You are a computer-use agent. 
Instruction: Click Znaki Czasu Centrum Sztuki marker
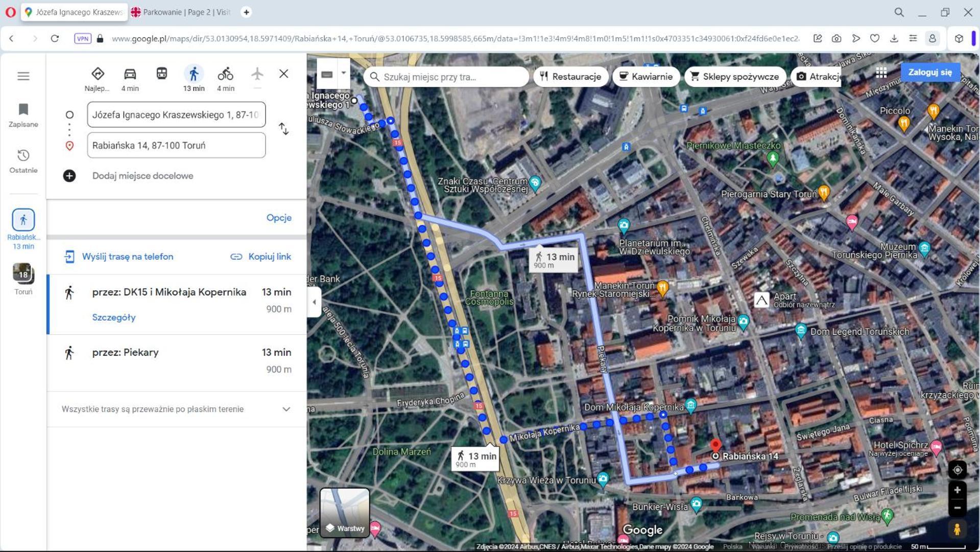535,182
